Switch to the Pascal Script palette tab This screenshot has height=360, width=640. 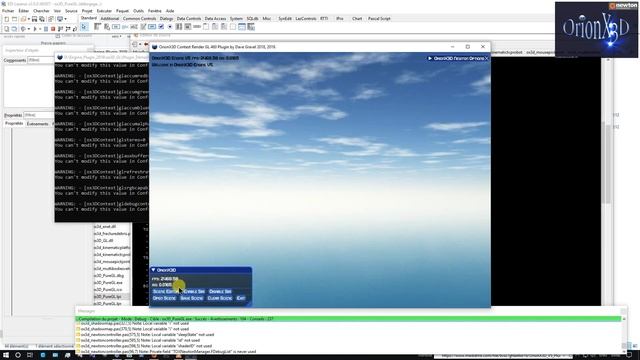379,18
